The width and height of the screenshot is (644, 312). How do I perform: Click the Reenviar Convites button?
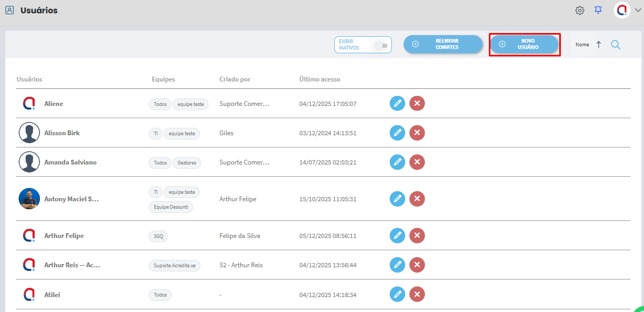[x=443, y=44]
